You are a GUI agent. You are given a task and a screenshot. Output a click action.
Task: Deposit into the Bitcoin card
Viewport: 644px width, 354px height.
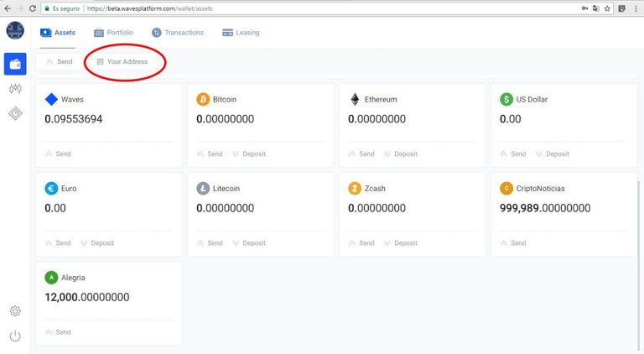249,154
